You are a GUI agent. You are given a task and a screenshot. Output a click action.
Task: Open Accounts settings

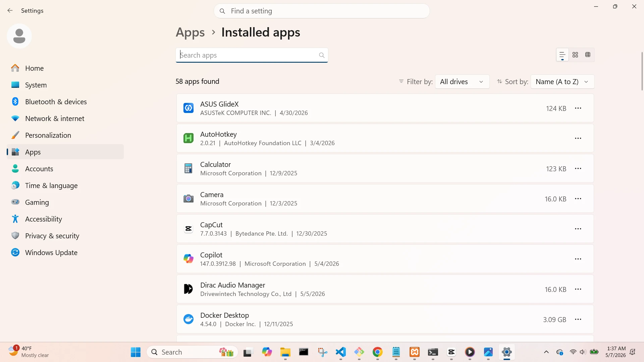tap(65, 169)
